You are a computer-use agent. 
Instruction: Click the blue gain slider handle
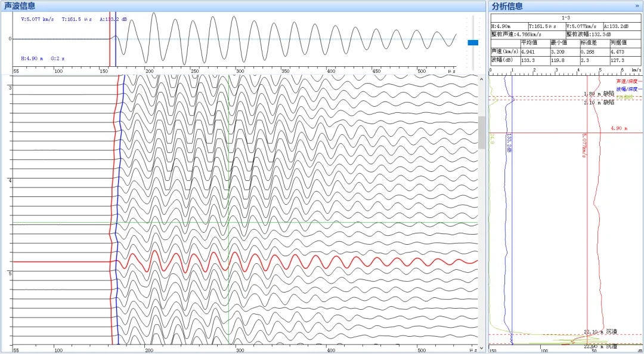click(473, 42)
